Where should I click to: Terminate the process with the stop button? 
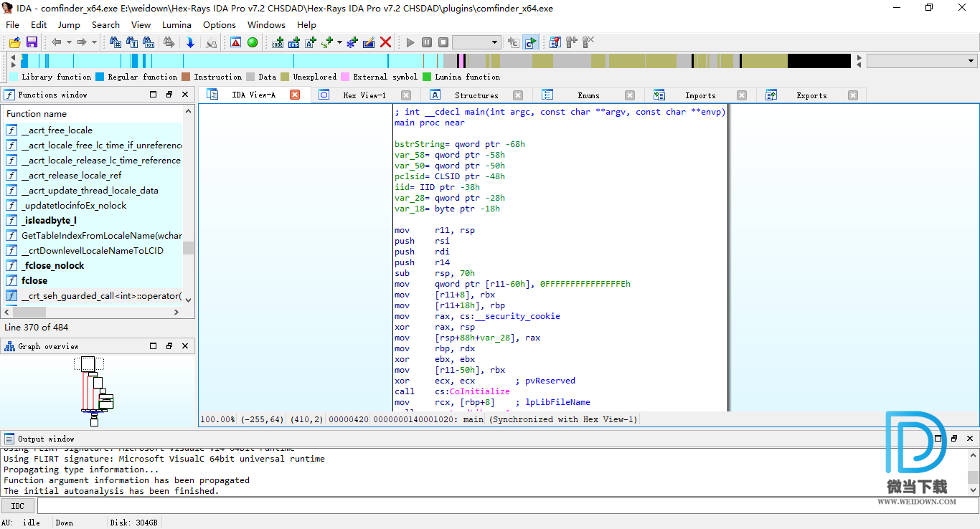tap(443, 42)
